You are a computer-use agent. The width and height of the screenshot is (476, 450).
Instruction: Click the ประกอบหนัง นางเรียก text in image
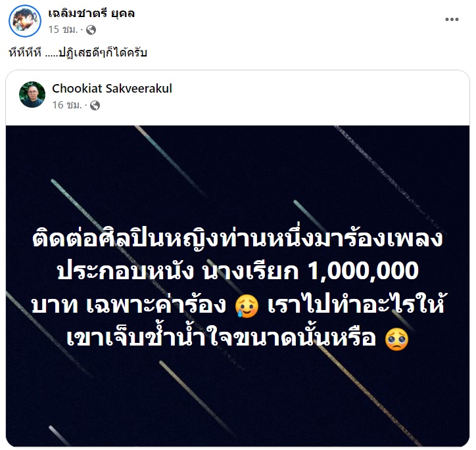pos(178,271)
